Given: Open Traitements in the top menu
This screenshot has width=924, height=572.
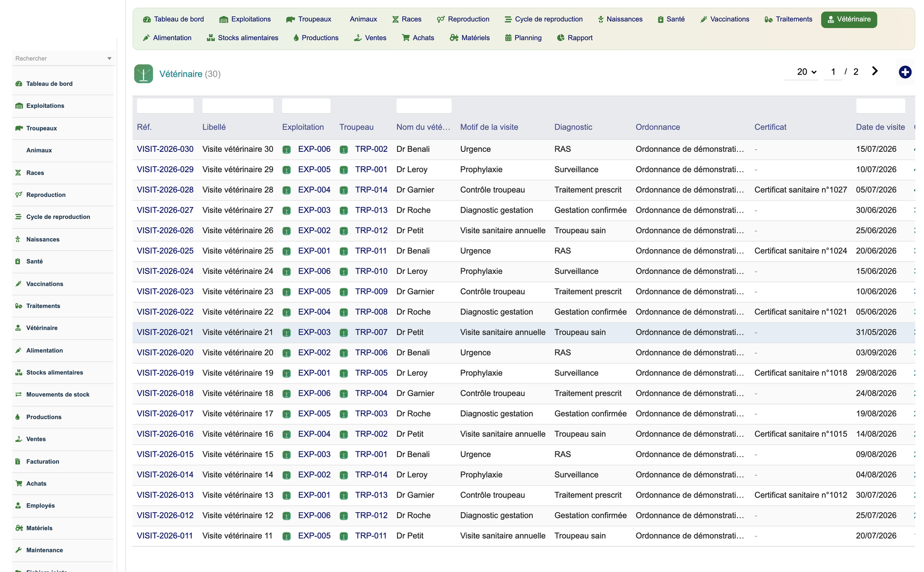Looking at the screenshot, I should (789, 19).
